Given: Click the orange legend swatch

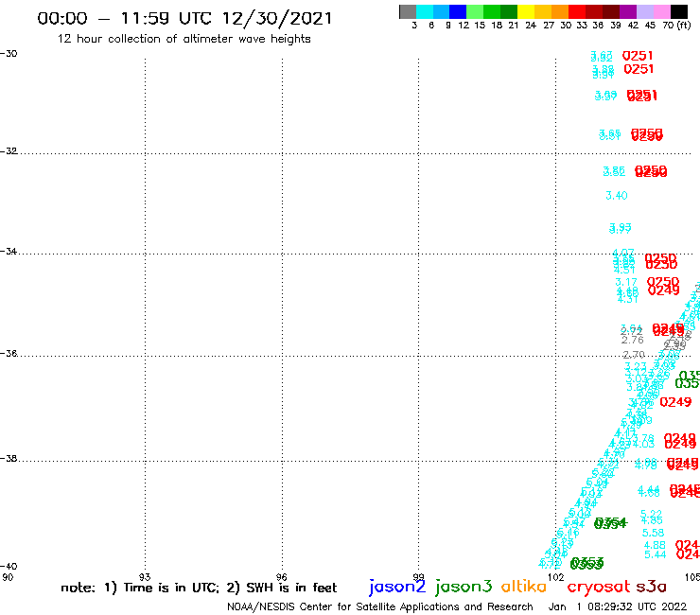Looking at the screenshot, I should pyautogui.click(x=560, y=11).
